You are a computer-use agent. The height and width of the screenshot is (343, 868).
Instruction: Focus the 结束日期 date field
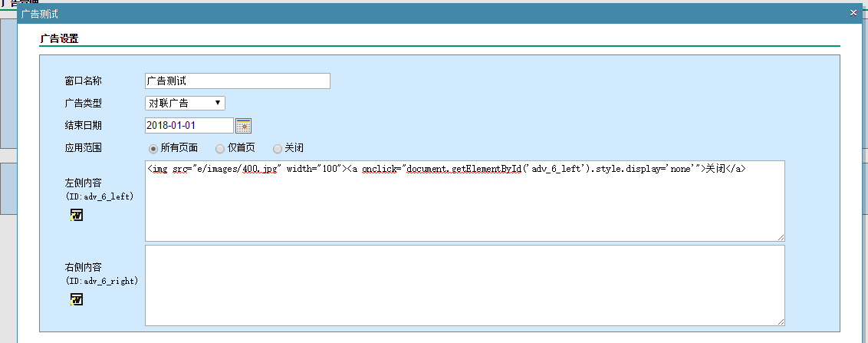click(189, 126)
